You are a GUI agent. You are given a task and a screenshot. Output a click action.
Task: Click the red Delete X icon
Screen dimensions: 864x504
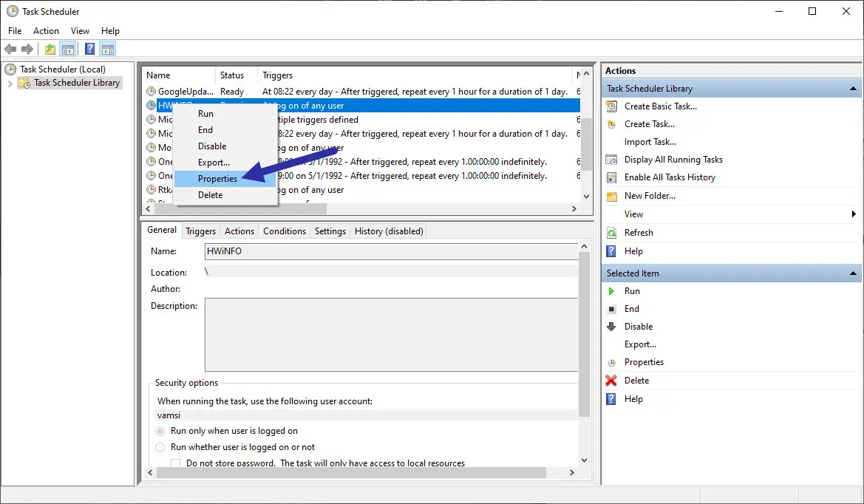click(611, 381)
